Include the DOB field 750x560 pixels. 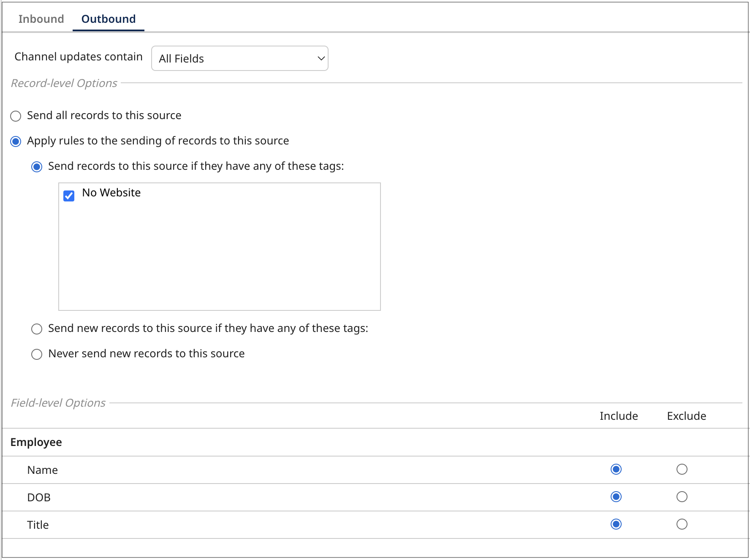[x=616, y=497]
